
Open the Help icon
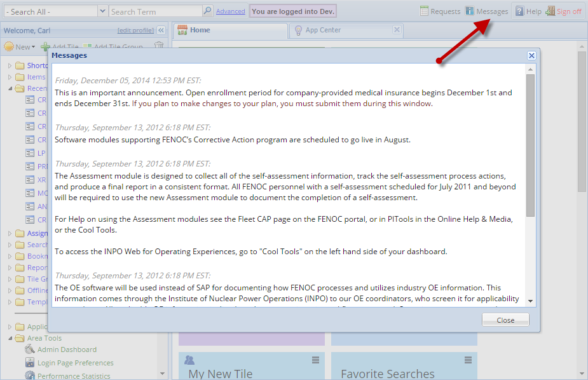[x=519, y=11]
